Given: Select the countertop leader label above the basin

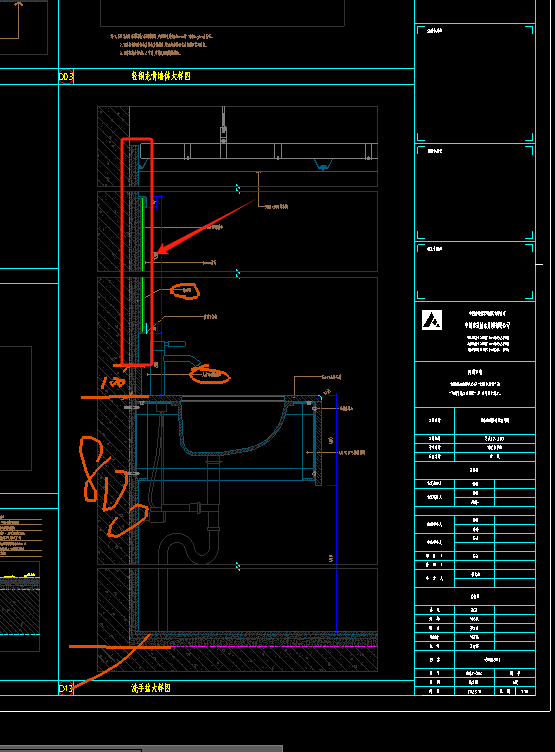Looking at the screenshot, I should [x=331, y=377].
